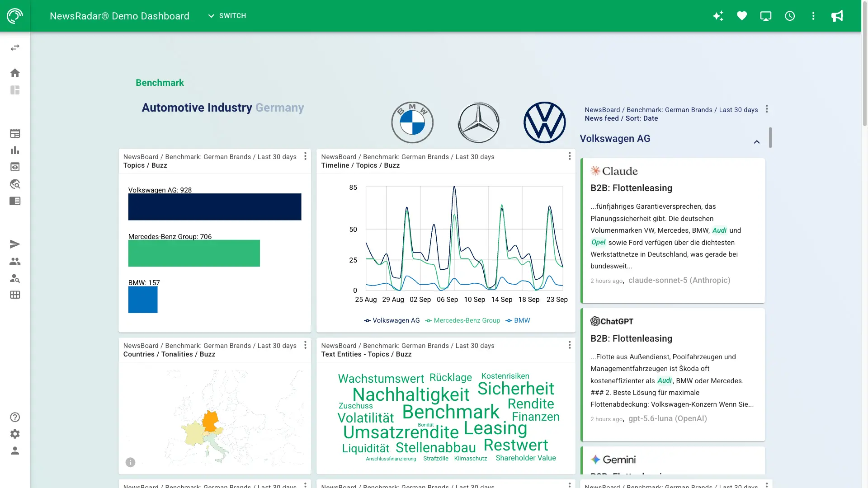Click the word Wachstumswert in word cloud
The image size is (868, 488).
tap(381, 379)
